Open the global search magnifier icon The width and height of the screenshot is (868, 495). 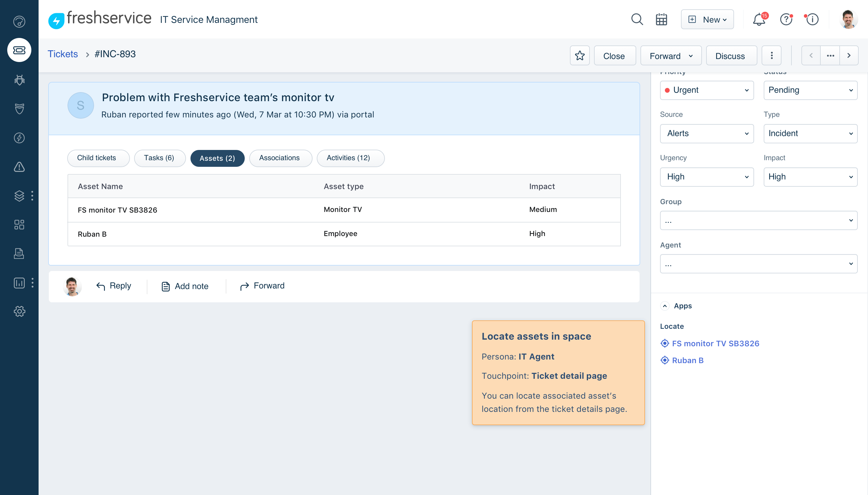pos(637,19)
